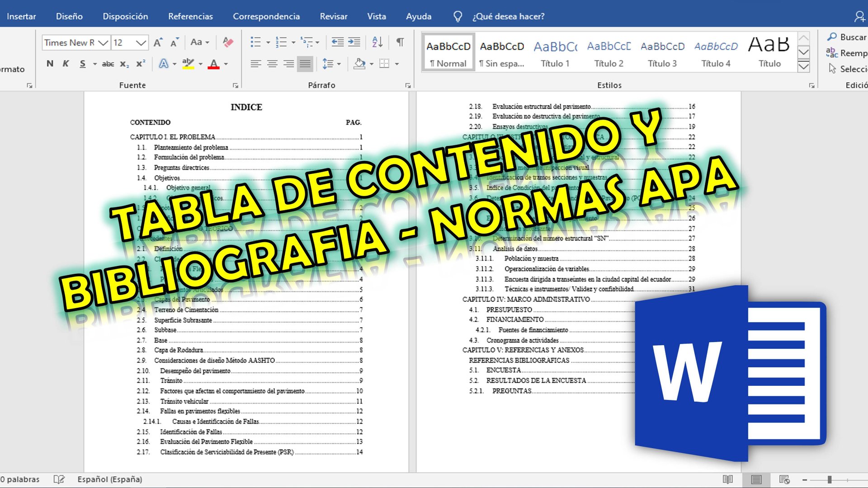Open the Times New Roman font dropdown
The width and height of the screenshot is (868, 488).
click(x=104, y=43)
